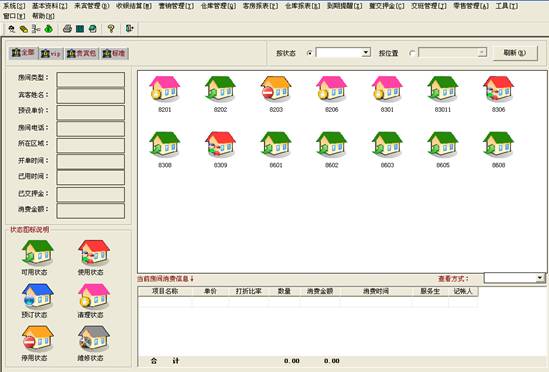Click the 刷新 refresh button
Viewport: 549px width, 372px height.
[515, 53]
